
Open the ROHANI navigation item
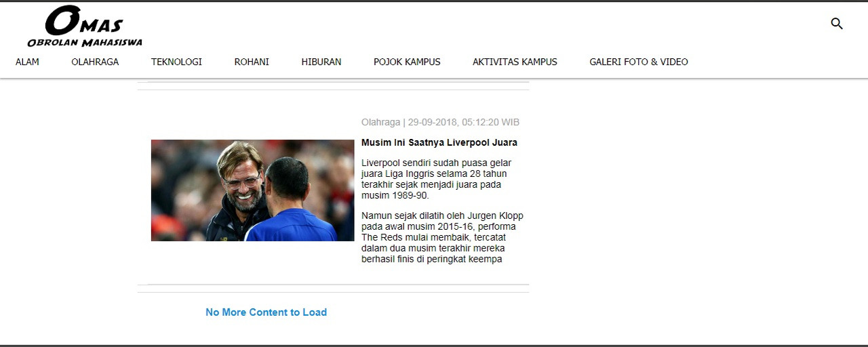tap(252, 62)
